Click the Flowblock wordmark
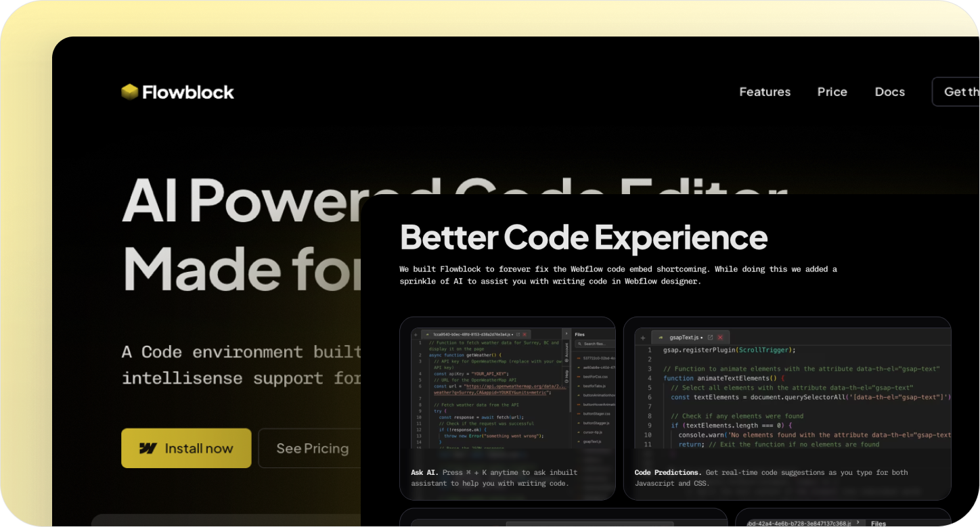 point(188,92)
